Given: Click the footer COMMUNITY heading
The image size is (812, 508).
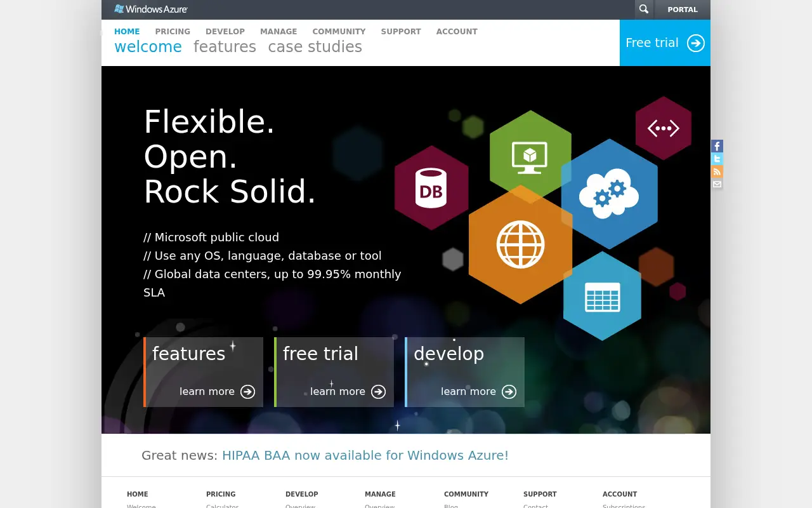Looking at the screenshot, I should (466, 494).
